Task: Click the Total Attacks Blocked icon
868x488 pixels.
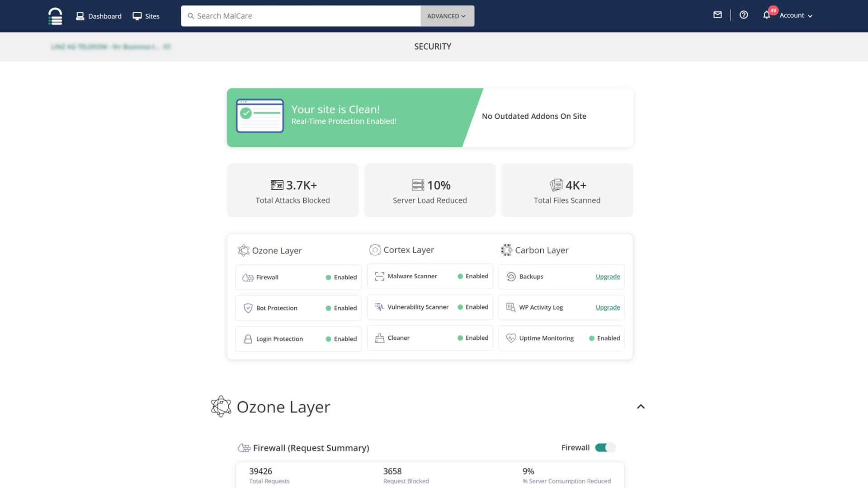Action: [x=277, y=185]
